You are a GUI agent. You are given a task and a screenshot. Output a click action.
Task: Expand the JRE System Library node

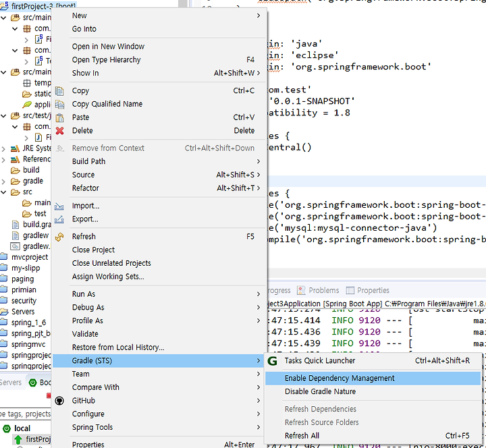pos(3,149)
